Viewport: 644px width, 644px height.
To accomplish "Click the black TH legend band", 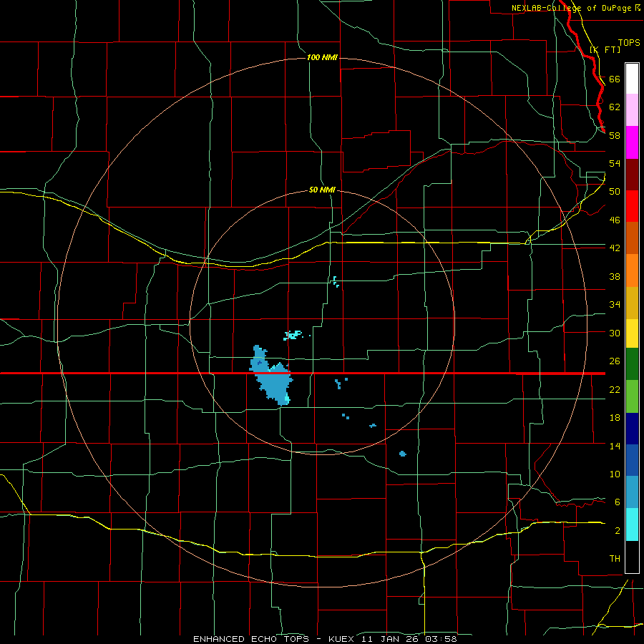I will pyautogui.click(x=632, y=557).
